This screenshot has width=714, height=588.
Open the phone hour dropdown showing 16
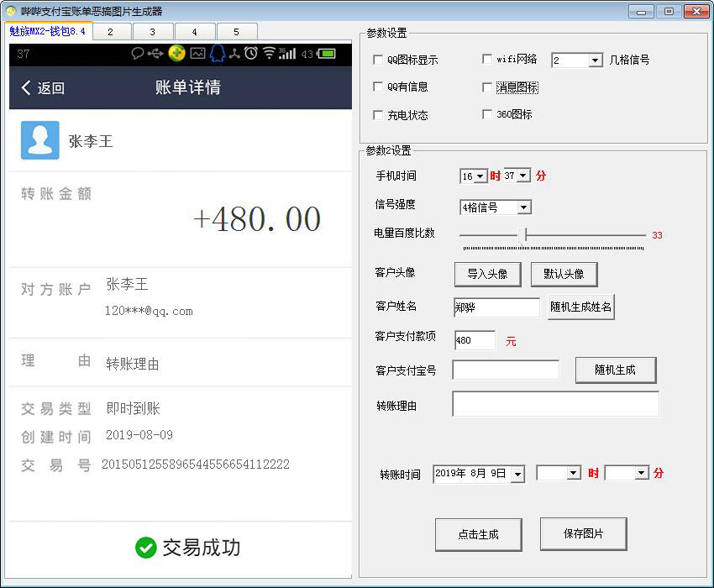click(x=480, y=176)
